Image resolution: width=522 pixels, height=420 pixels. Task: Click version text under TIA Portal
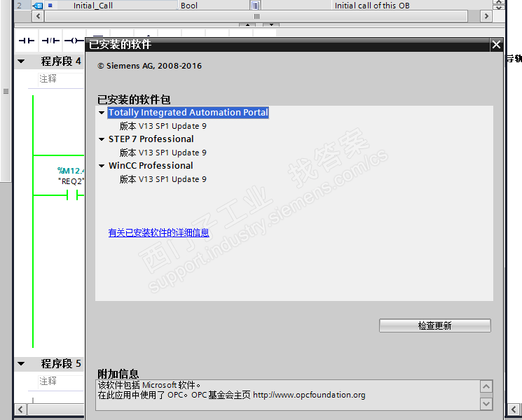click(x=163, y=126)
